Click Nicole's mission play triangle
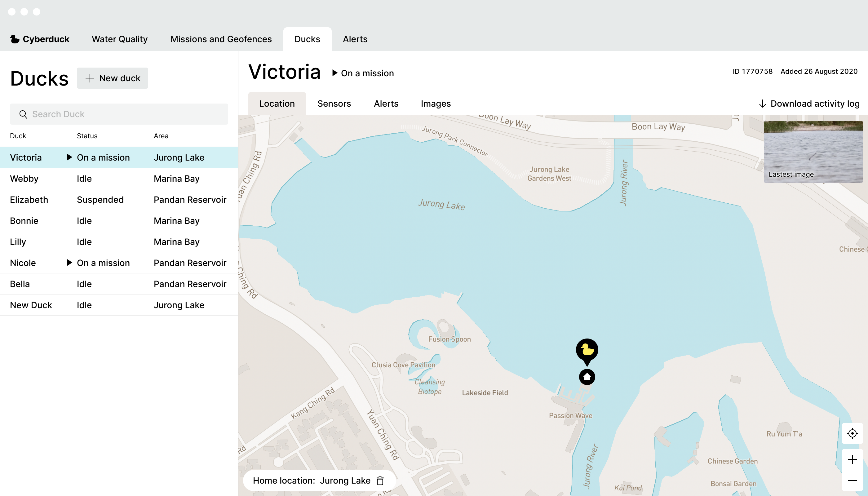 click(x=69, y=263)
